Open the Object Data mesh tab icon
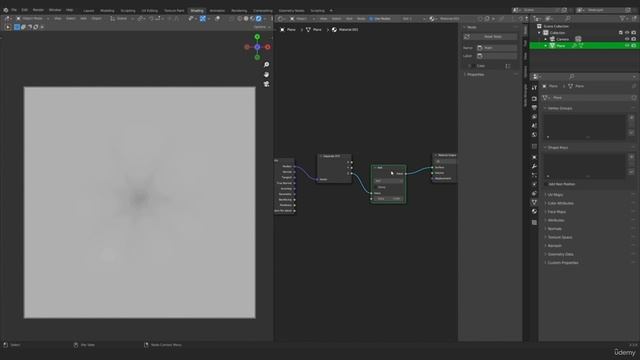This screenshot has width=640, height=360. (534, 202)
